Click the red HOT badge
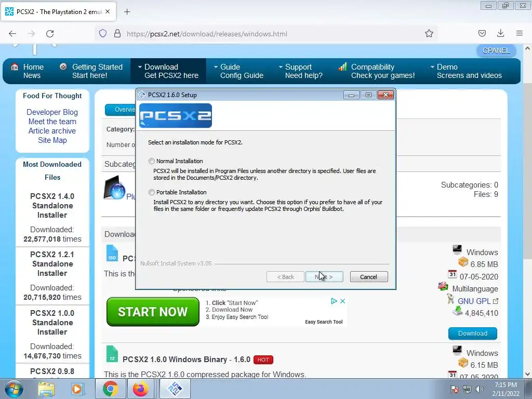 click(x=263, y=360)
